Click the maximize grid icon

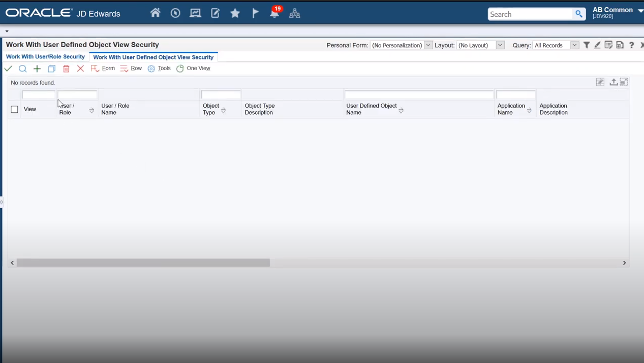(624, 82)
